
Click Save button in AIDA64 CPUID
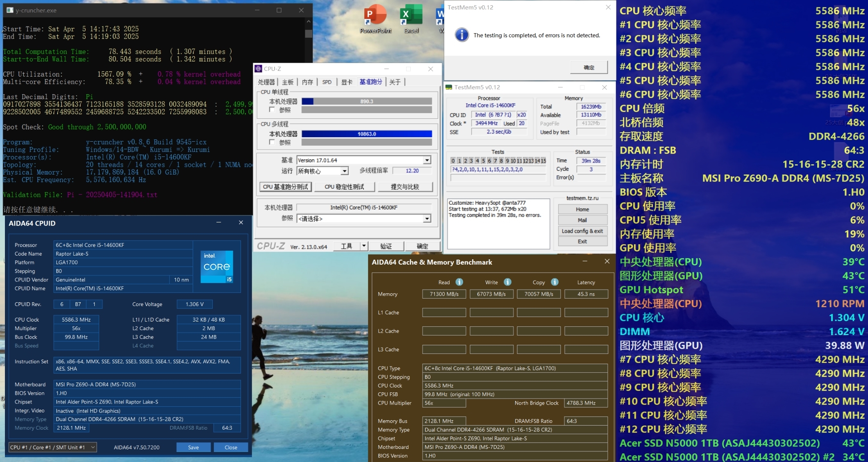193,447
